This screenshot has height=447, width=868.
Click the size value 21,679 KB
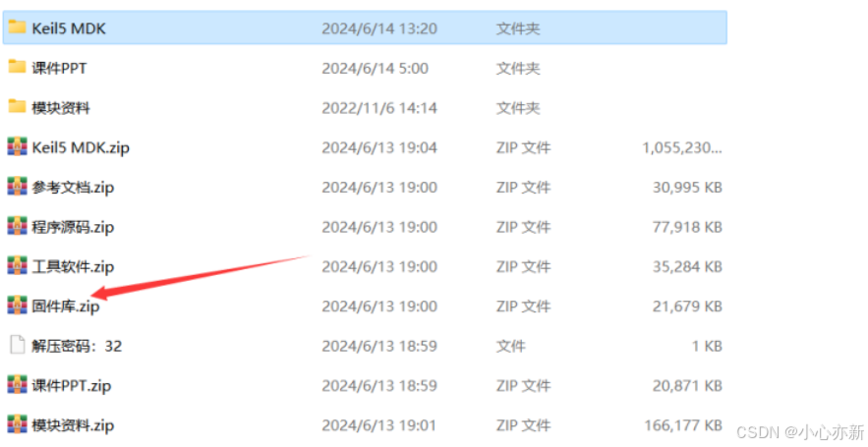click(687, 307)
